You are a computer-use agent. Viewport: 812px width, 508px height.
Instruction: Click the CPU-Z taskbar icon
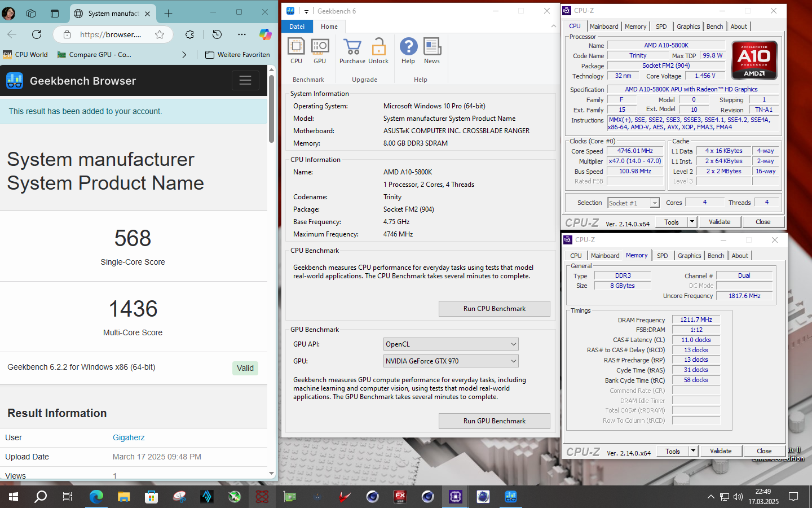click(456, 497)
